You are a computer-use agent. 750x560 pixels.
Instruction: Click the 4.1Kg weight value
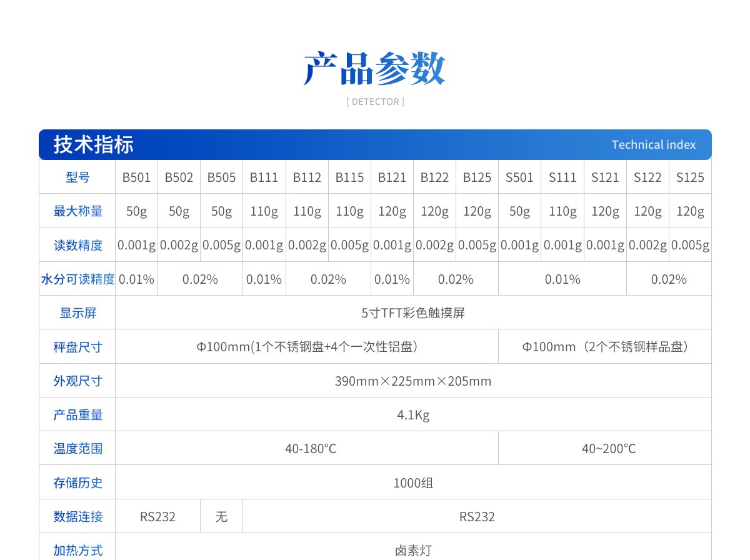[x=413, y=414]
